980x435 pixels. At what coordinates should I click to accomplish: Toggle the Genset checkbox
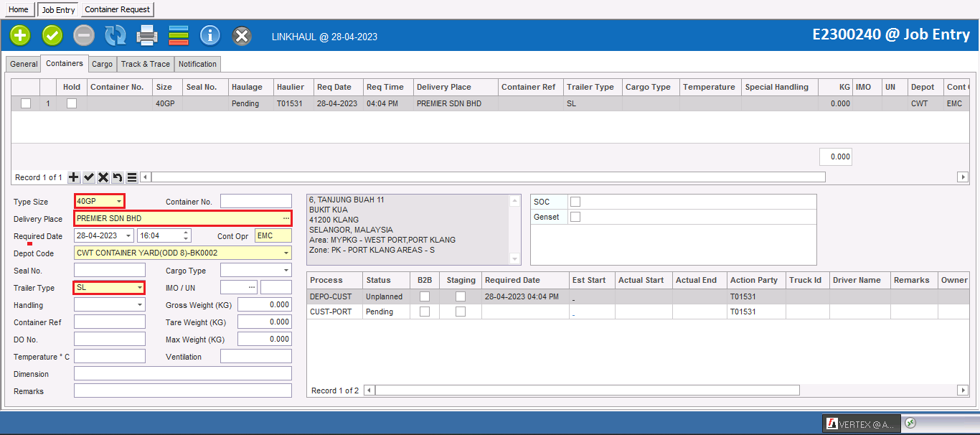575,217
